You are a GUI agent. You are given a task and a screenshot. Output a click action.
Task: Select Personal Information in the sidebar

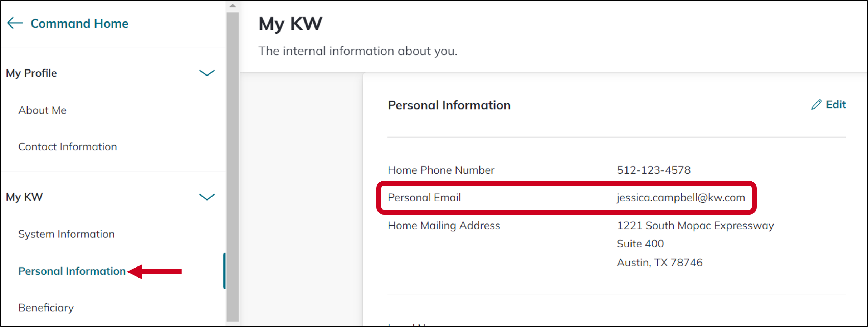click(72, 271)
